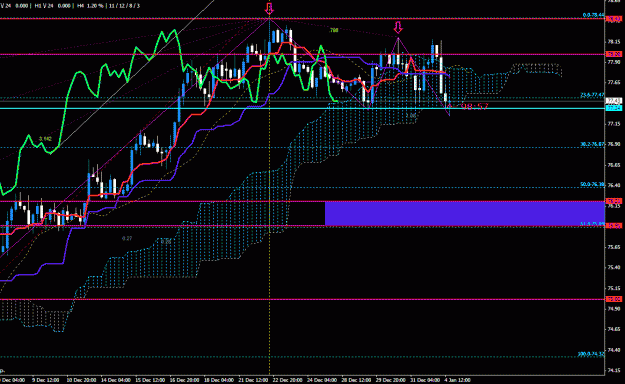
Task: Click the 14 Dec 04:00 time axis label
Action: click(116, 380)
